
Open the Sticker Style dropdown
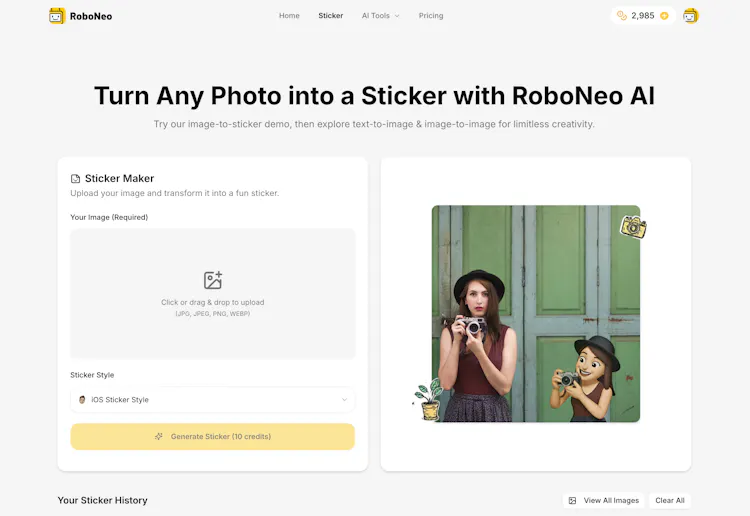[212, 400]
